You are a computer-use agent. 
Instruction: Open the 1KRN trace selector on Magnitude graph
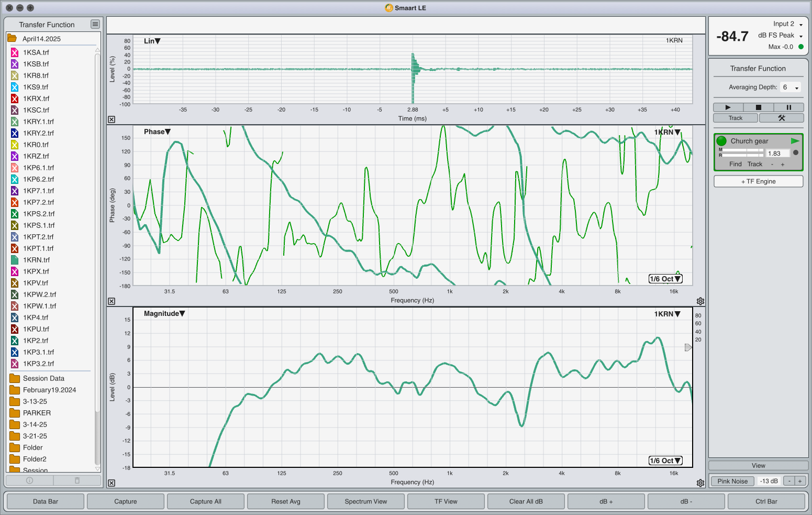coord(668,314)
